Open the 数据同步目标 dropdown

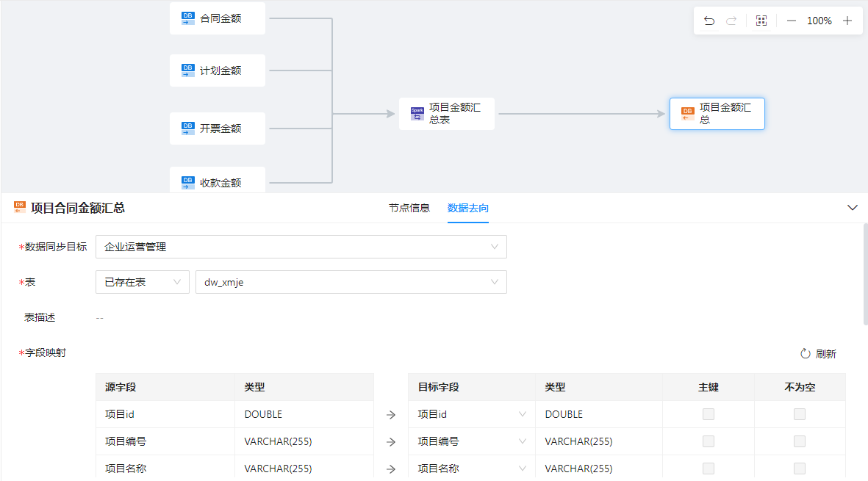click(x=301, y=247)
